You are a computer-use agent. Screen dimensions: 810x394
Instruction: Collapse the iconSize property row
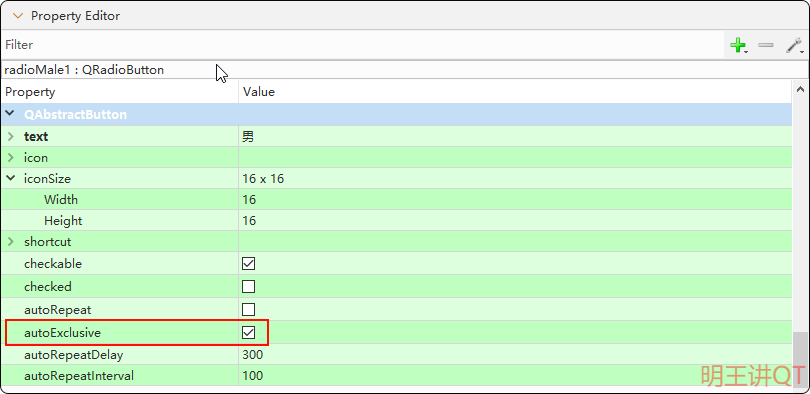[x=10, y=179]
